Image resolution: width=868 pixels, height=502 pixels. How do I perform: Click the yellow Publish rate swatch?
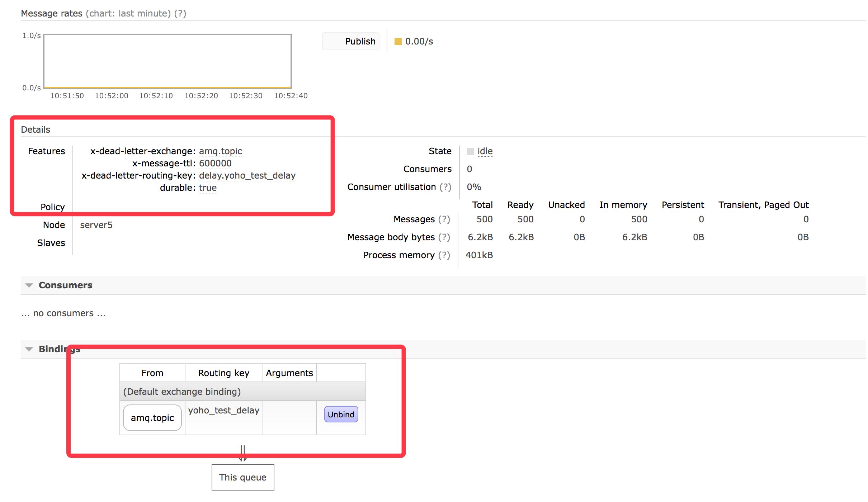[x=398, y=42]
